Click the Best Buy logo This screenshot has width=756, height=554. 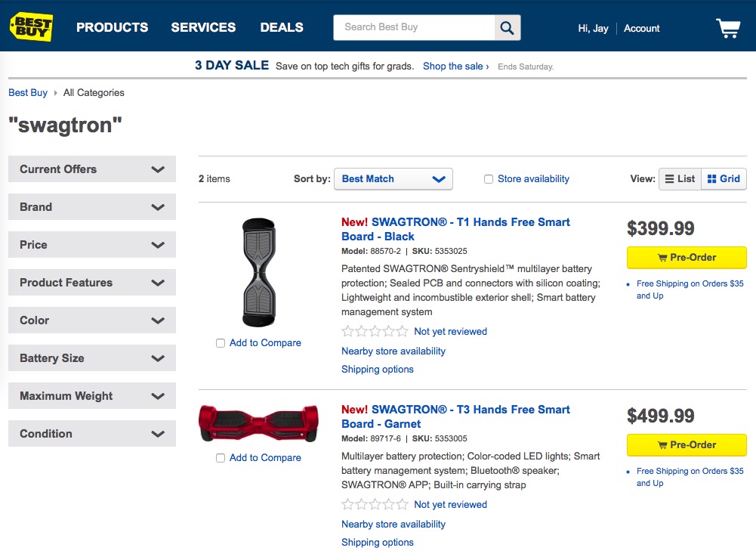coord(31,26)
